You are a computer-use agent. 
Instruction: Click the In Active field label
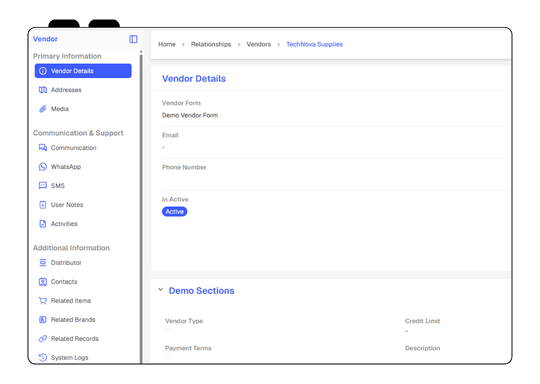click(175, 199)
